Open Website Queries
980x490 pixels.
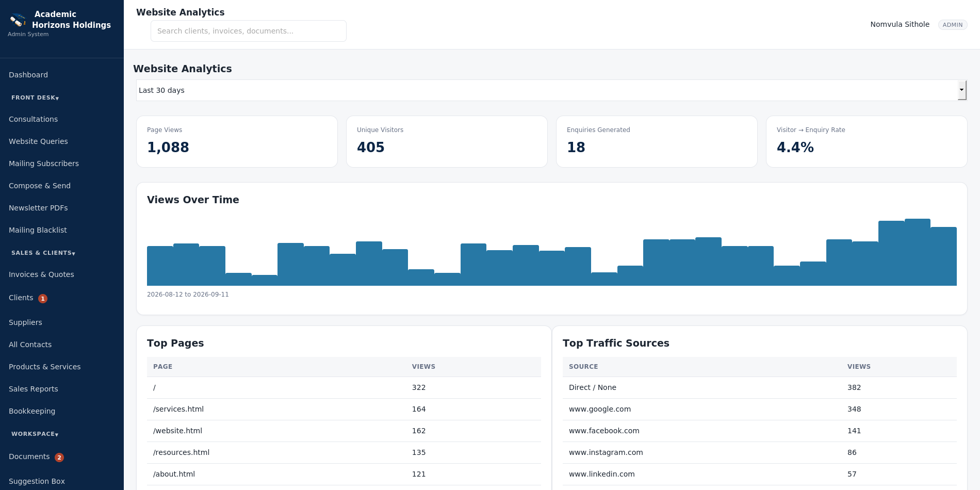coord(38,141)
